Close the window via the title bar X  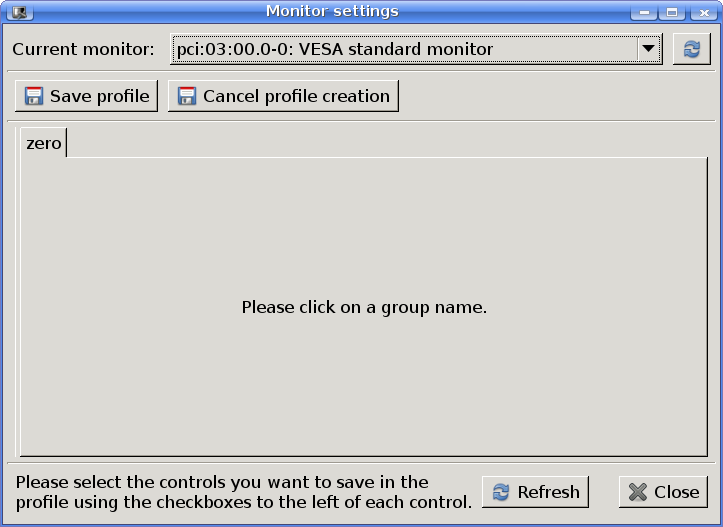(x=700, y=12)
